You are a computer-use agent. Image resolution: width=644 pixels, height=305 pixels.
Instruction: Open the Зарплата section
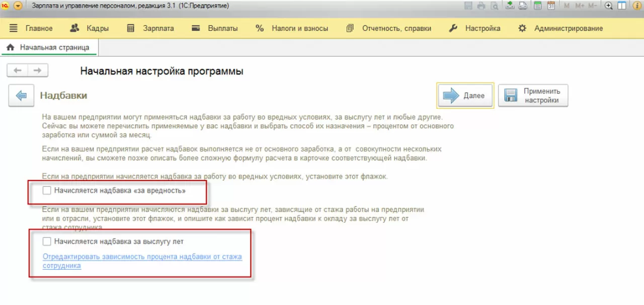pyautogui.click(x=150, y=28)
